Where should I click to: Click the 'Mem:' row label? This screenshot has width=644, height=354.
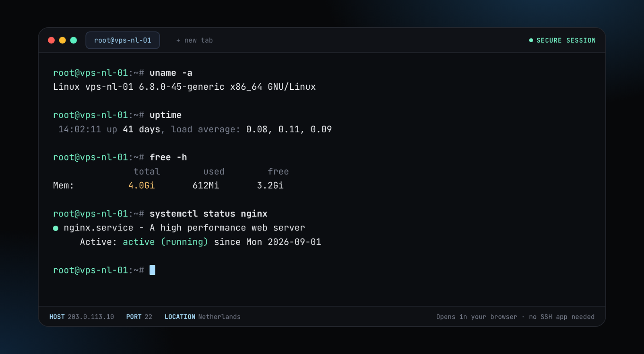(64, 185)
